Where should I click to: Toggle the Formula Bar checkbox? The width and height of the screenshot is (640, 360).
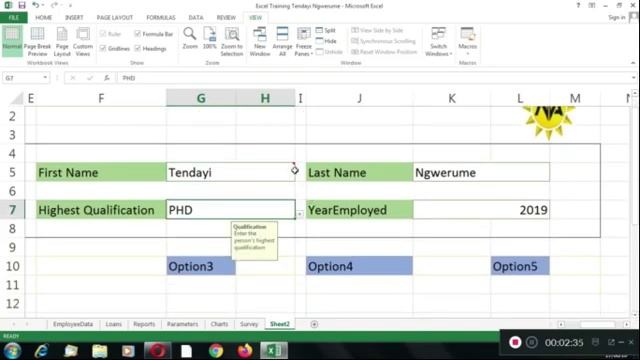154,34
